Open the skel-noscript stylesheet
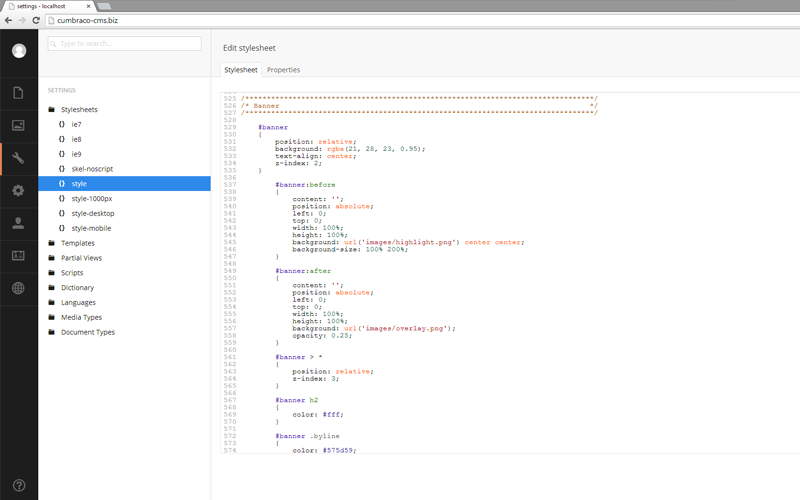 (92, 168)
